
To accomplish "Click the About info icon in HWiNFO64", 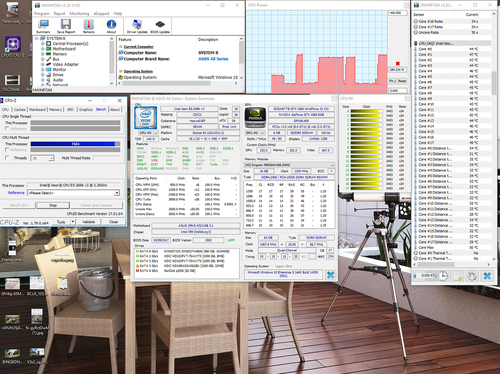I will click(111, 25).
